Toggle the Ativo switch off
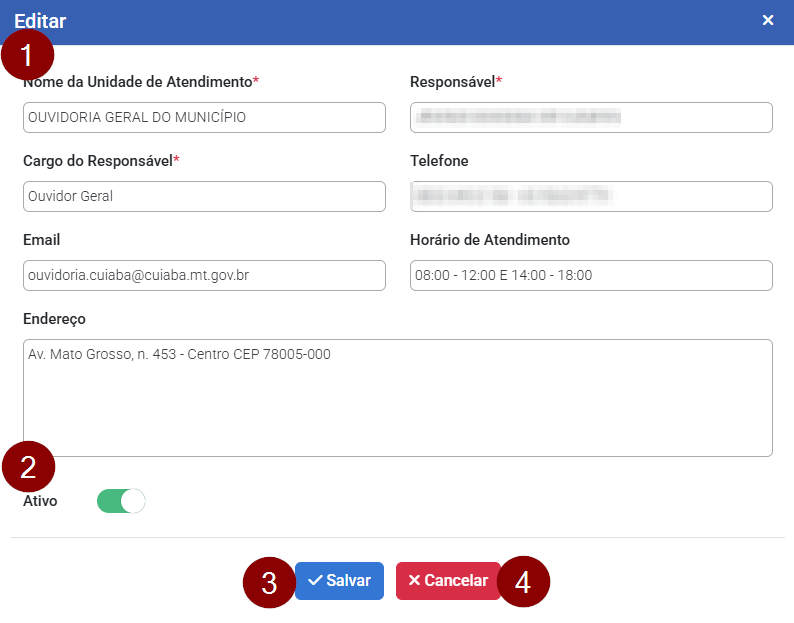Screen dimensions: 794x623 coord(121,501)
